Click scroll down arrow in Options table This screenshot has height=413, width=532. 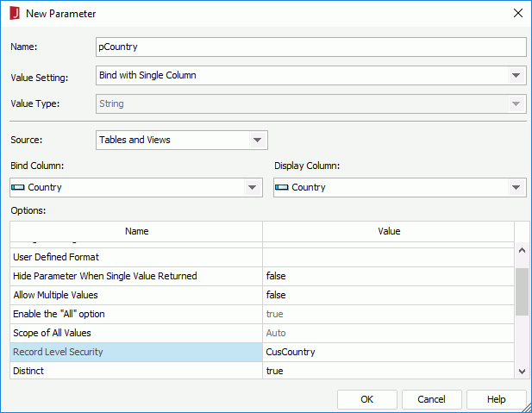point(523,372)
